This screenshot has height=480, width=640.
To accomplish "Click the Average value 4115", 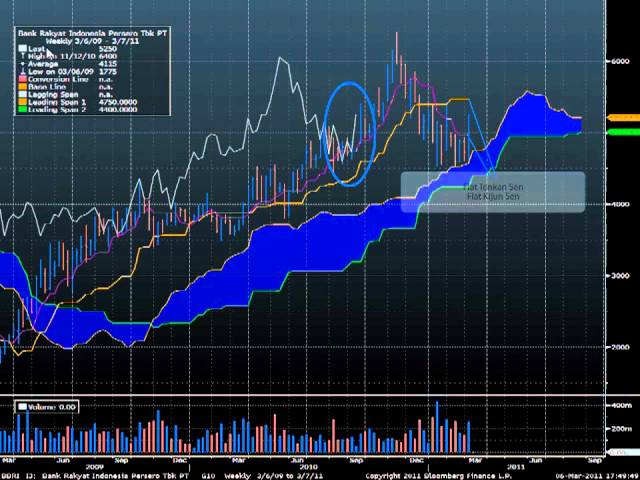I will tap(107, 64).
